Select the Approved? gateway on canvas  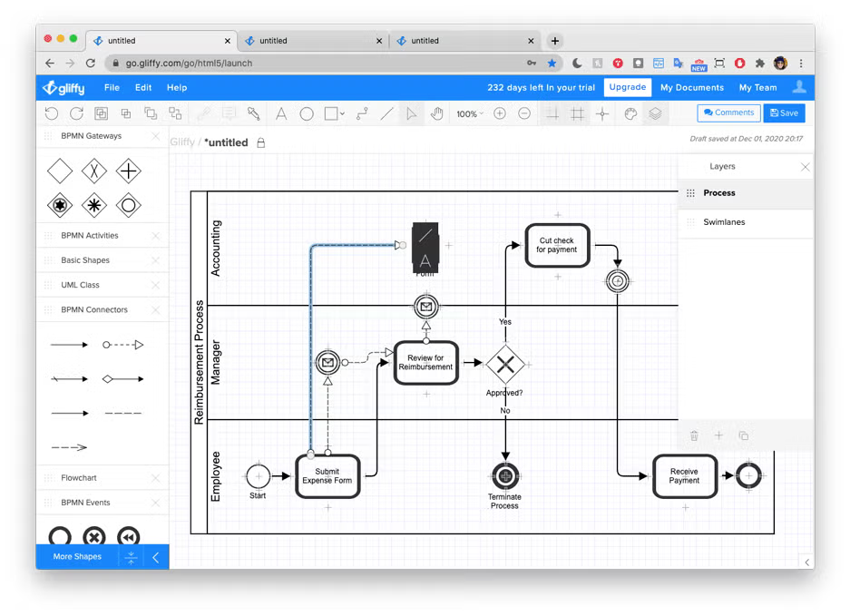click(505, 365)
